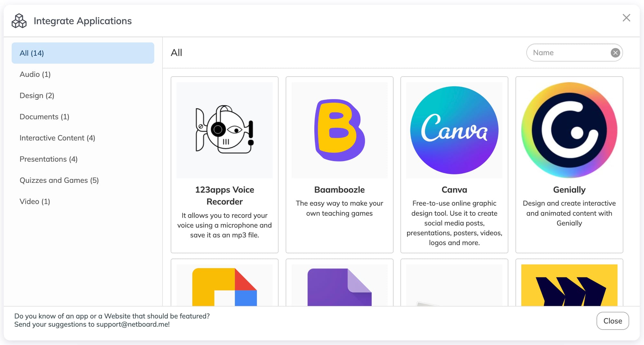Open the Canva circular logo
Screen dimensions: 644x345
tap(454, 130)
